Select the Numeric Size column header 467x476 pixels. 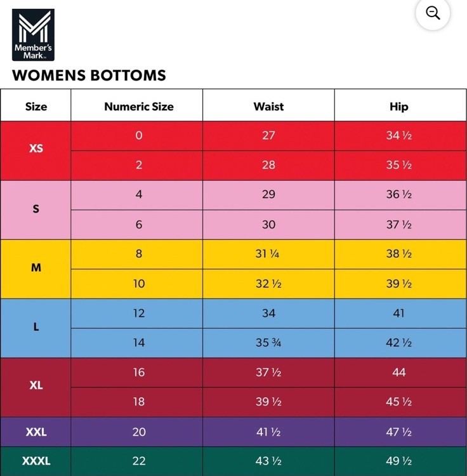click(138, 106)
